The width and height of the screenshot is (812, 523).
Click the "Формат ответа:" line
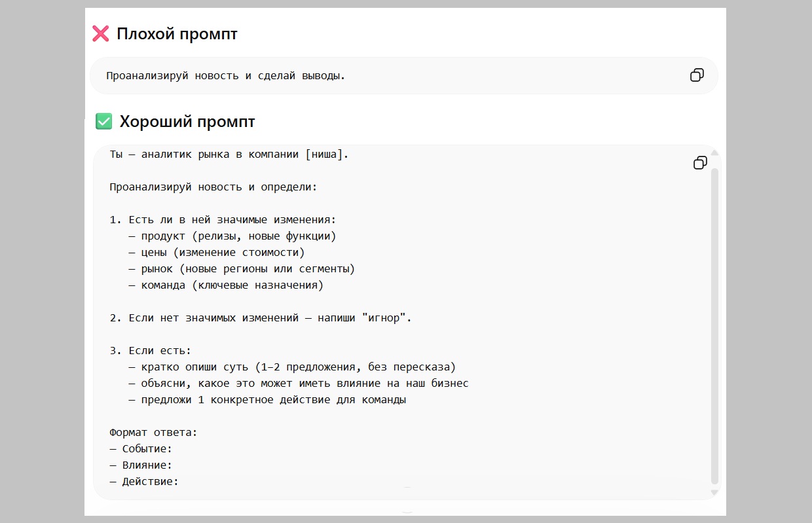coord(153,433)
